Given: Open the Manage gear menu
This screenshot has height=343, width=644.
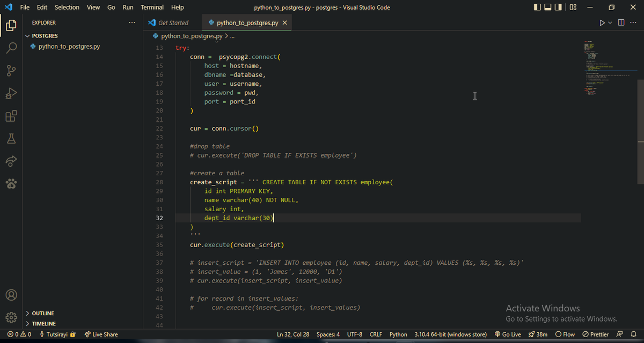Looking at the screenshot, I should click(11, 318).
